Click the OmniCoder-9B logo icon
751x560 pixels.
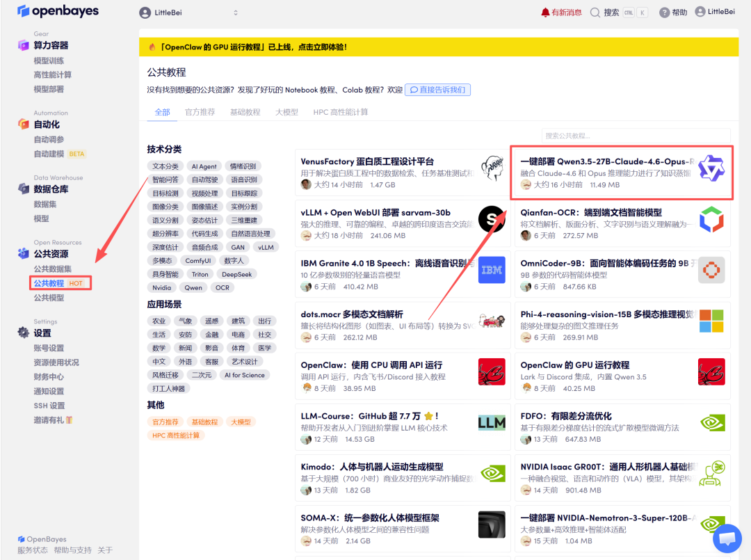point(711,270)
